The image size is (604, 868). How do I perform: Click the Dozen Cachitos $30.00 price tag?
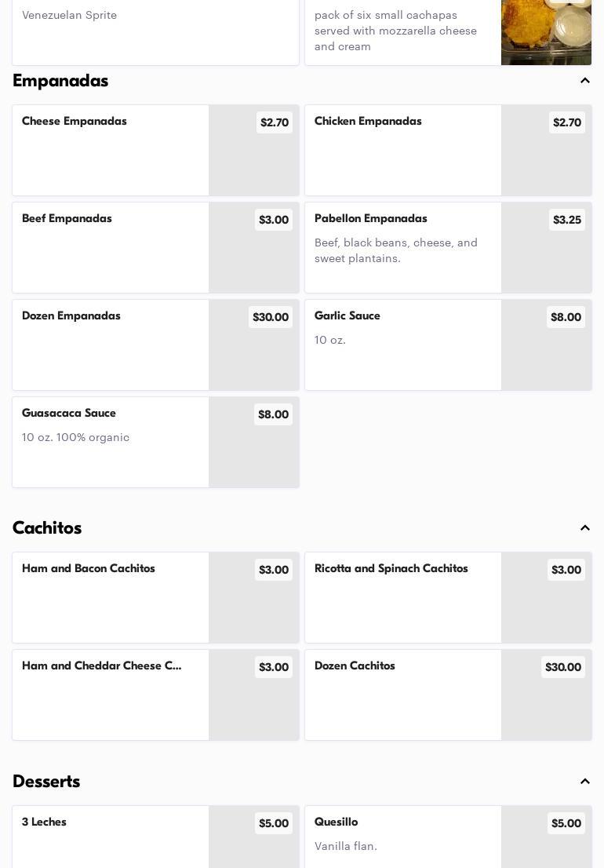point(562,667)
